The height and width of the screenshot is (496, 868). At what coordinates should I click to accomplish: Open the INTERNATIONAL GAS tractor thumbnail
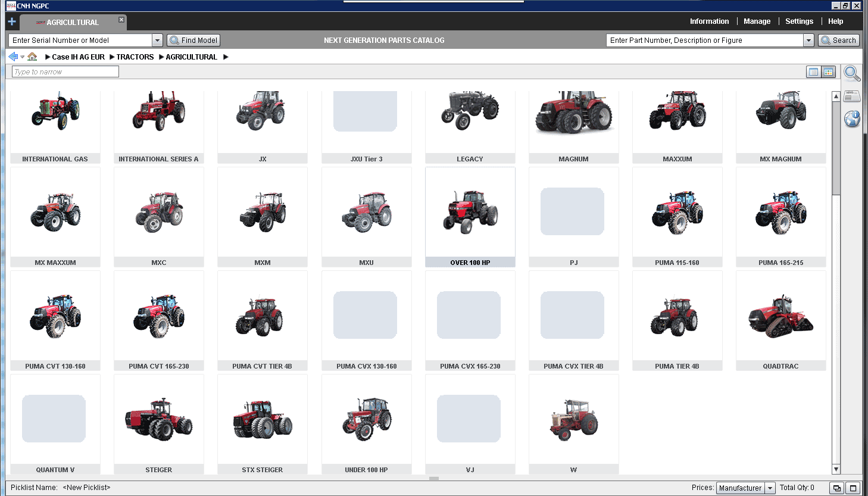55,127
